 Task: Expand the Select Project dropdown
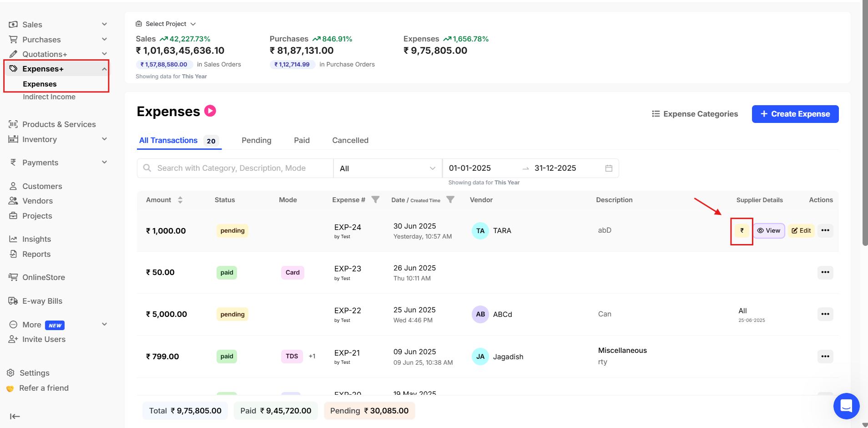pyautogui.click(x=166, y=24)
